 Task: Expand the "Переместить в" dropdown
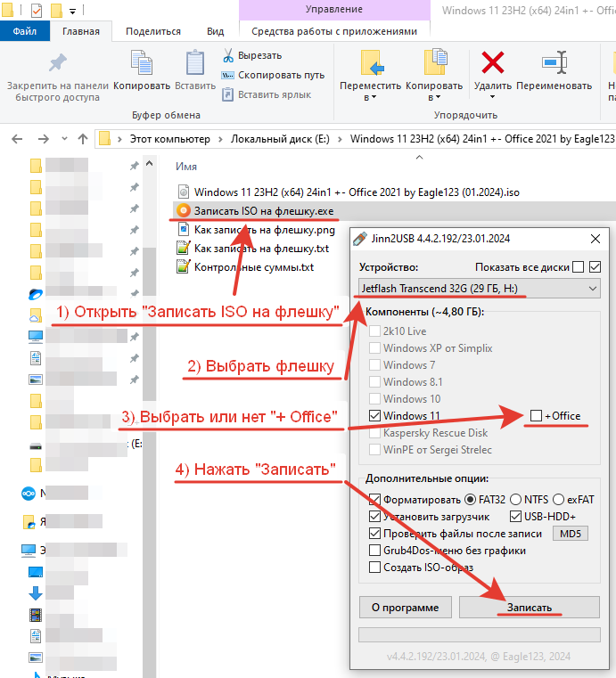370,97
